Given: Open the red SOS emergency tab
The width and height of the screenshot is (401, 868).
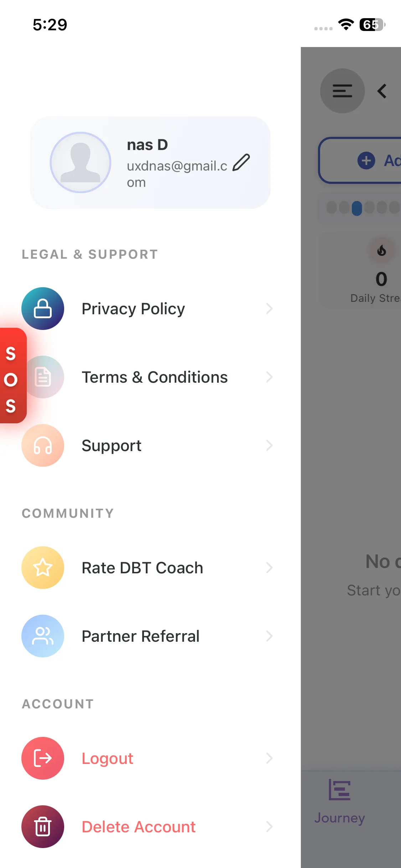Looking at the screenshot, I should pyautogui.click(x=11, y=376).
